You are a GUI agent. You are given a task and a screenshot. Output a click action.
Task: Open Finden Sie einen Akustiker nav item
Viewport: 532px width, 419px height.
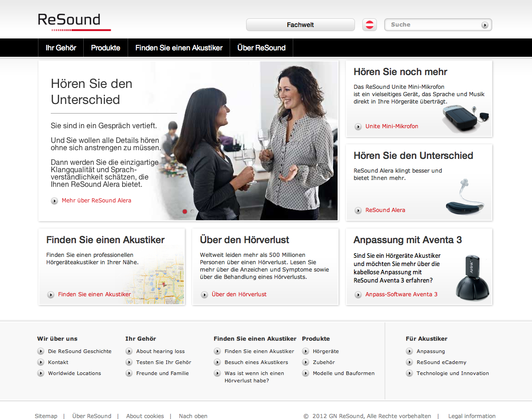(179, 48)
